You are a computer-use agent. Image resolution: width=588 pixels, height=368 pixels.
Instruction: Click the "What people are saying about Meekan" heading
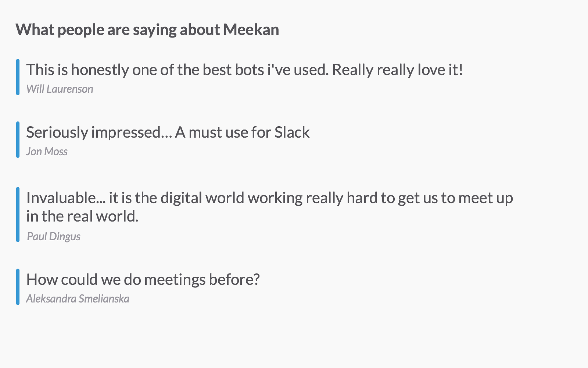(x=147, y=30)
